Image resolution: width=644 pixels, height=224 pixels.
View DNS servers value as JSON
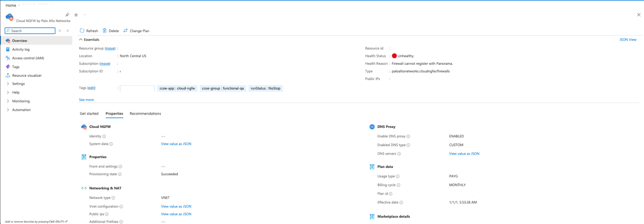tap(464, 154)
